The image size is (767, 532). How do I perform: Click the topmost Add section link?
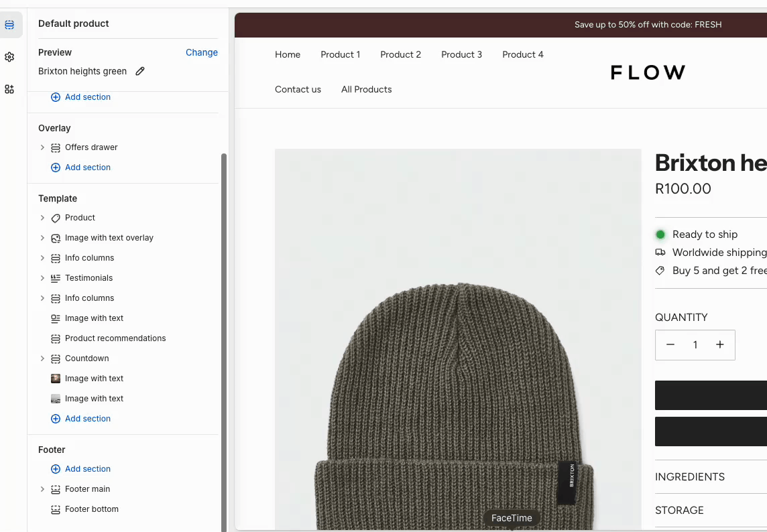[x=88, y=96]
